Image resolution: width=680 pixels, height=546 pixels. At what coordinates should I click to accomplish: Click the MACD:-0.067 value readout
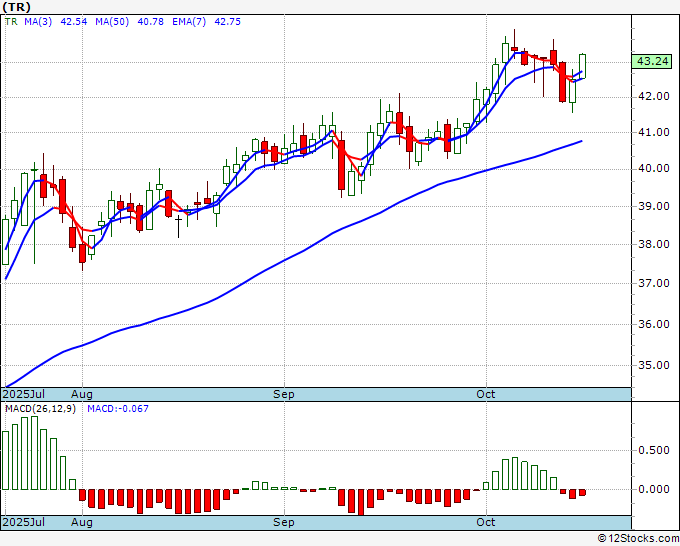click(118, 409)
